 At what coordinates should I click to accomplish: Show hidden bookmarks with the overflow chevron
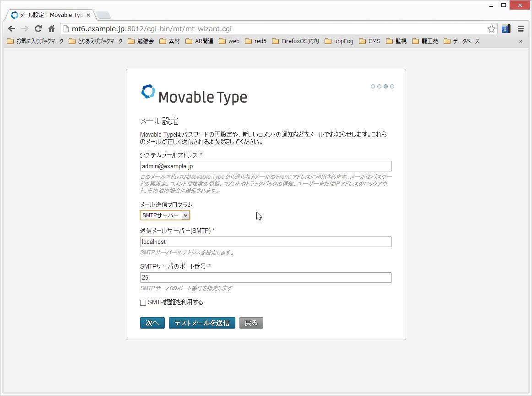coord(521,41)
